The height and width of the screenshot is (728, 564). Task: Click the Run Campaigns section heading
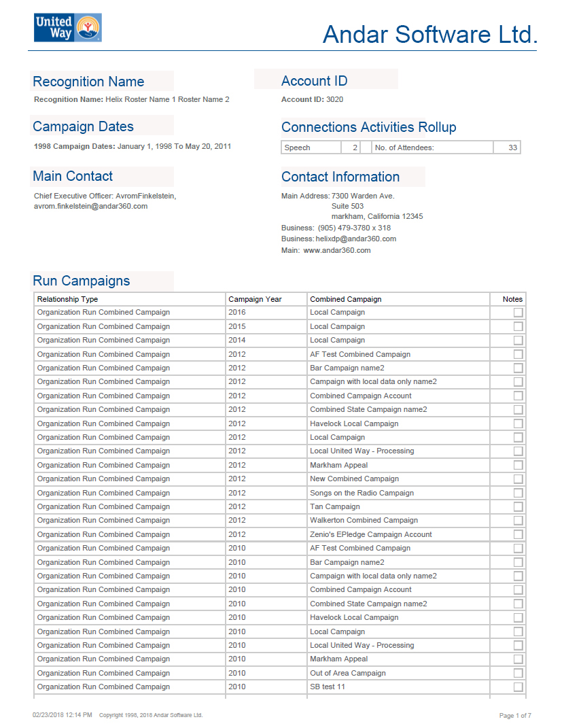pos(82,281)
